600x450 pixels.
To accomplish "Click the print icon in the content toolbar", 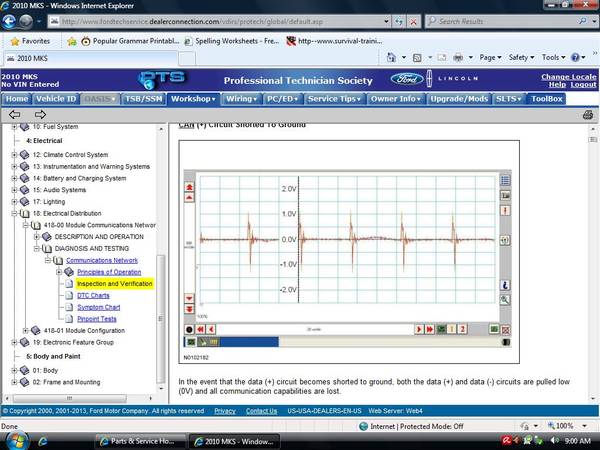I will 588,114.
